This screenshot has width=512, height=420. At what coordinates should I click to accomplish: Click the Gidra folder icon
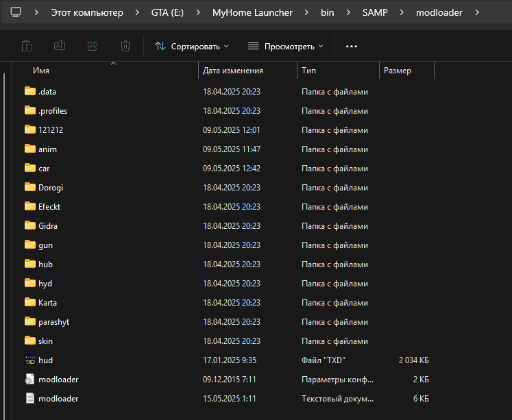pyautogui.click(x=30, y=225)
